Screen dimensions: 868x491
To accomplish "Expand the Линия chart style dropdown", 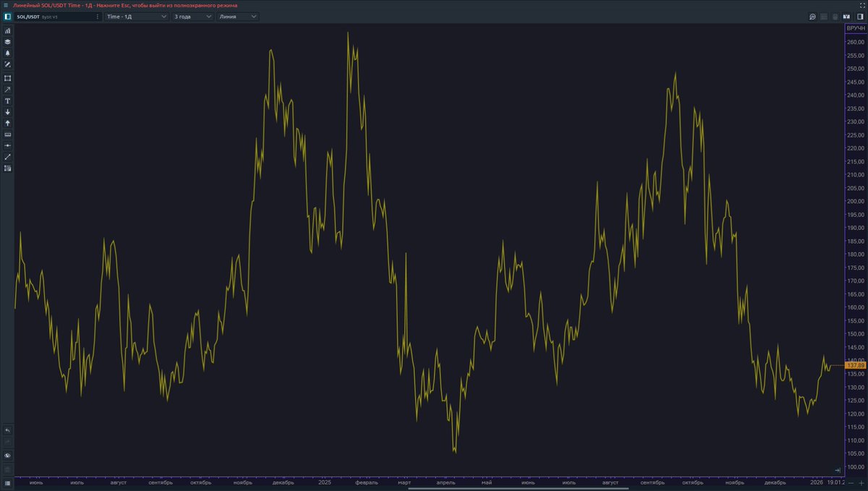I will tap(237, 16).
